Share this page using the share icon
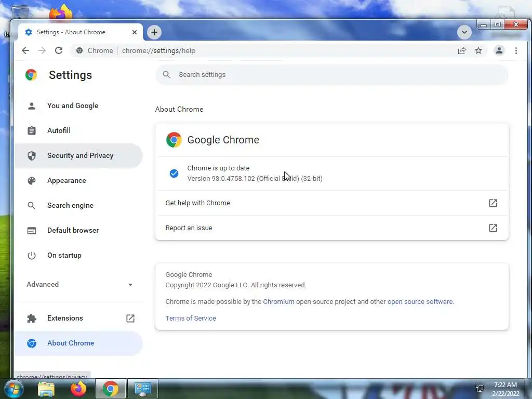The width and height of the screenshot is (532, 399). 462,50
